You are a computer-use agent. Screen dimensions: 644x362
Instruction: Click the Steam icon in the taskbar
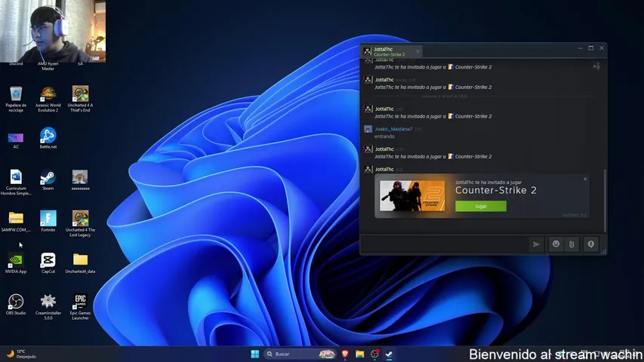[389, 354]
